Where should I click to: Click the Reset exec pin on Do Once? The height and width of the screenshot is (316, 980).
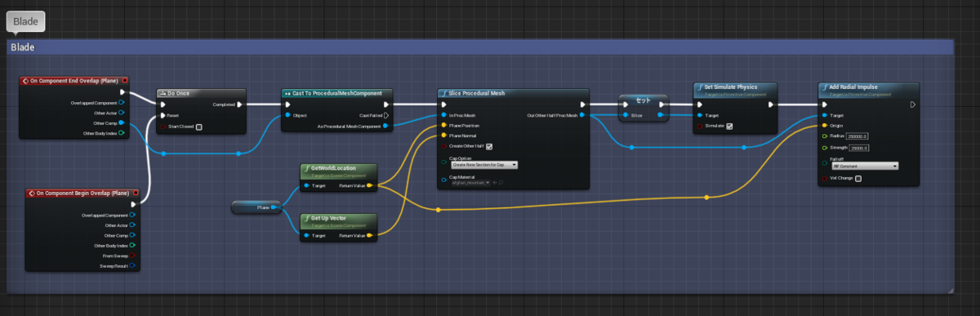163,115
